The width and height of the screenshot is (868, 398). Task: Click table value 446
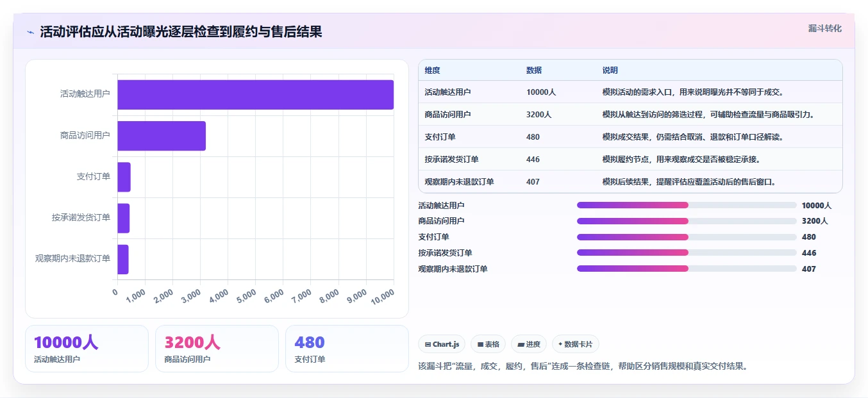coord(533,160)
